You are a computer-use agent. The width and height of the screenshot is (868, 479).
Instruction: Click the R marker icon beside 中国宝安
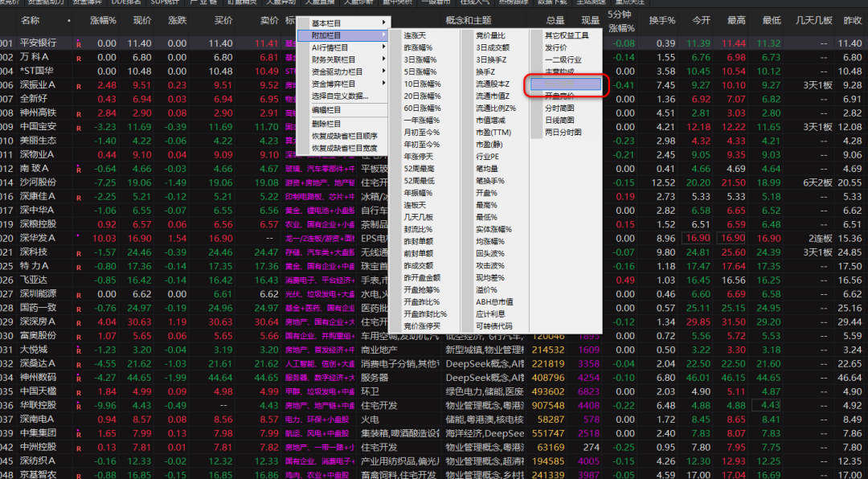(x=79, y=127)
